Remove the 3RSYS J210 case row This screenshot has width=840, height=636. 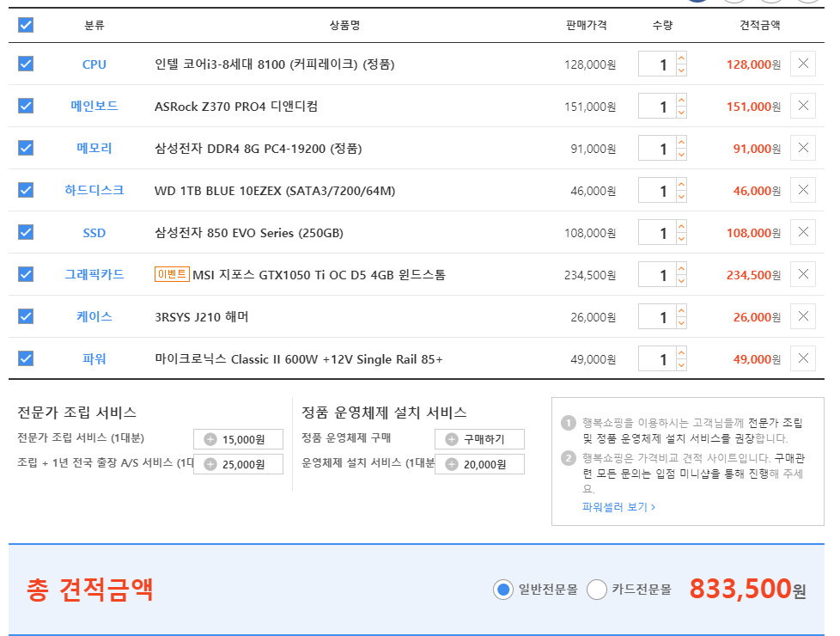coord(802,316)
